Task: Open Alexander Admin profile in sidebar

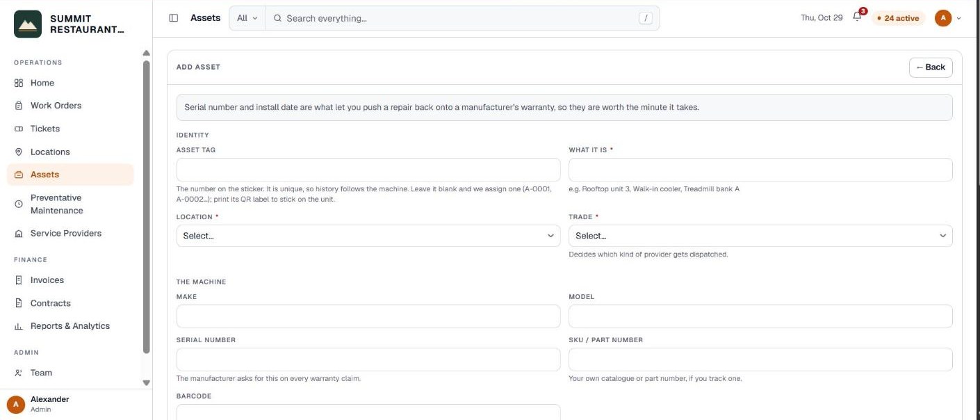Action: pyautogui.click(x=76, y=404)
